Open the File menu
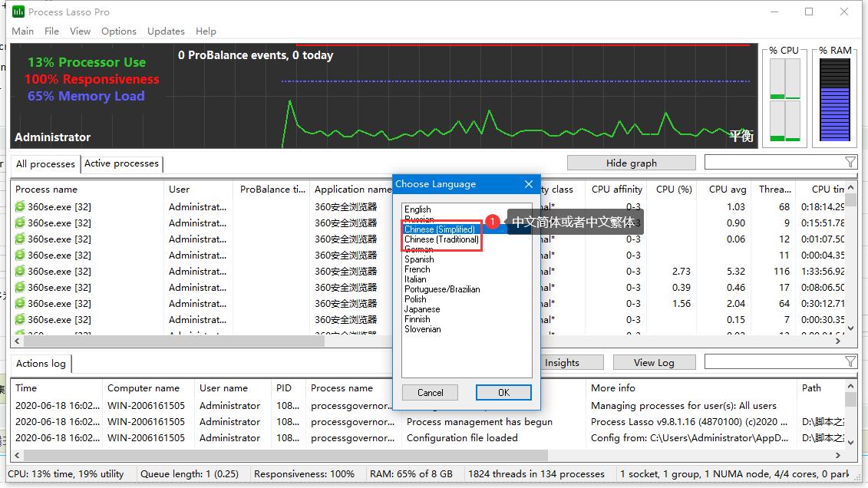Viewport: 868px width, 488px height. tap(51, 31)
